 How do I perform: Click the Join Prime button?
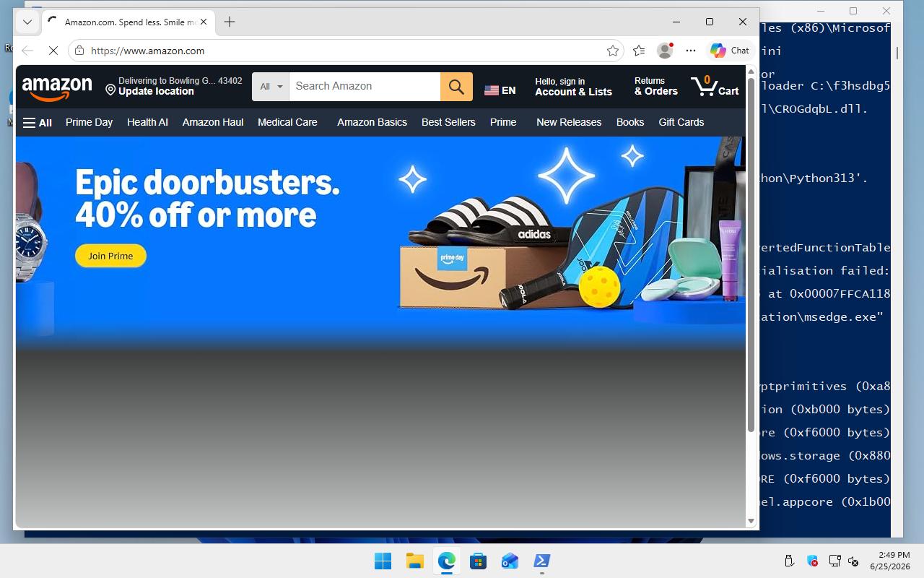[x=110, y=256]
